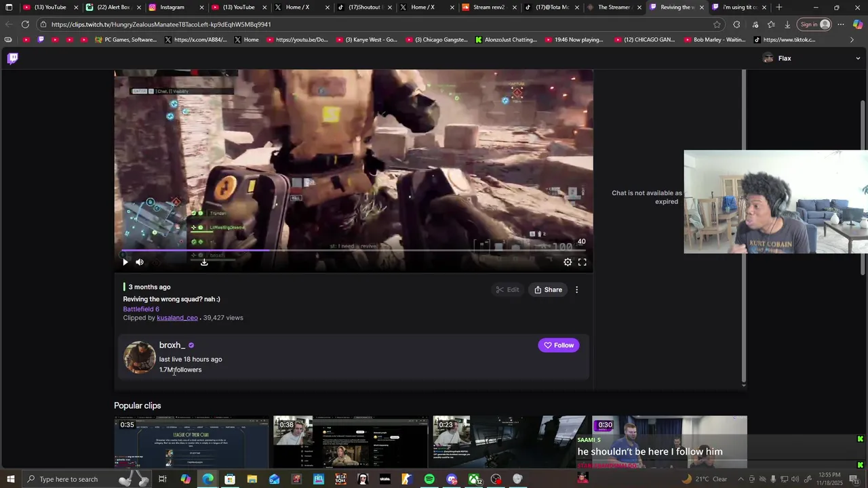
Task: Open the Bob Marley - Waitin bookmark
Action: 714,40
